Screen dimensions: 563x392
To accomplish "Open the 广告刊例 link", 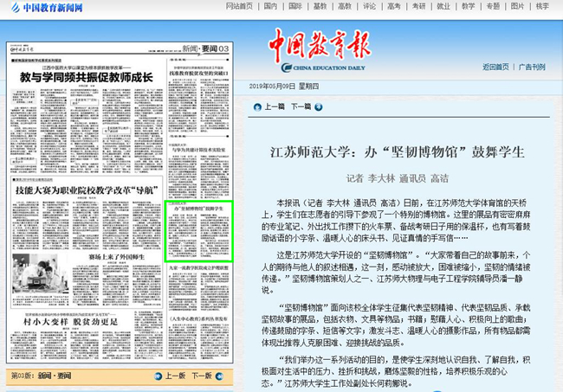I will coord(532,67).
